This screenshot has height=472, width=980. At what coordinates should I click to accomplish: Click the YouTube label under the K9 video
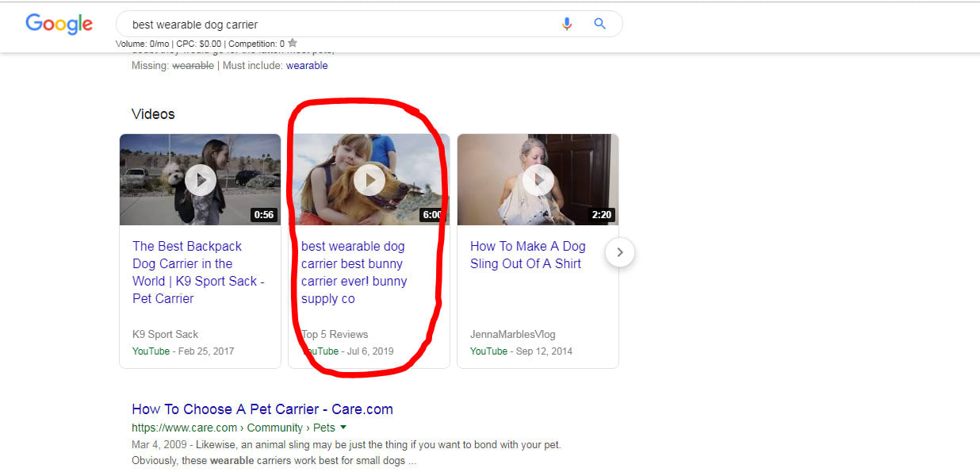tap(150, 351)
